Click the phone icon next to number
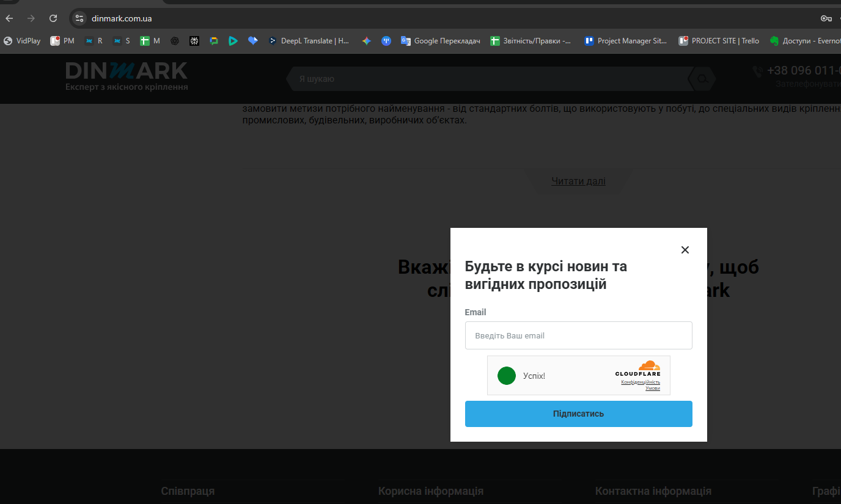The image size is (841, 504). point(758,71)
